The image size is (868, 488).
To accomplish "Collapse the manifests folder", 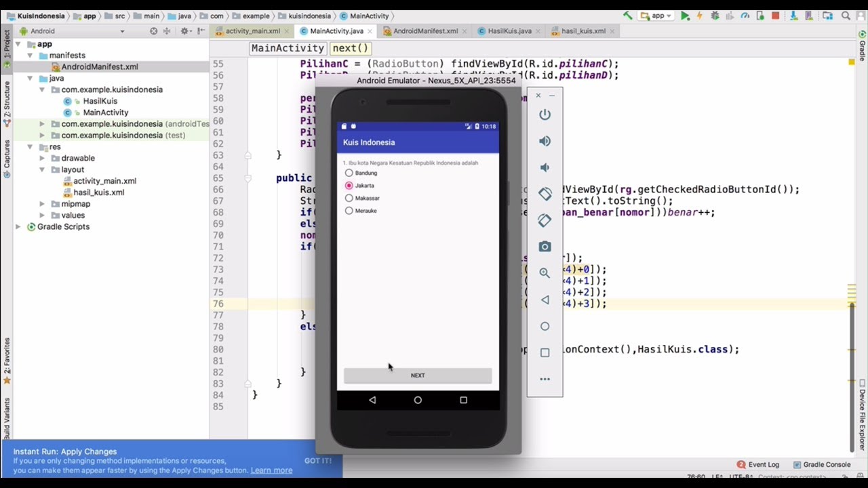I will (x=30, y=56).
